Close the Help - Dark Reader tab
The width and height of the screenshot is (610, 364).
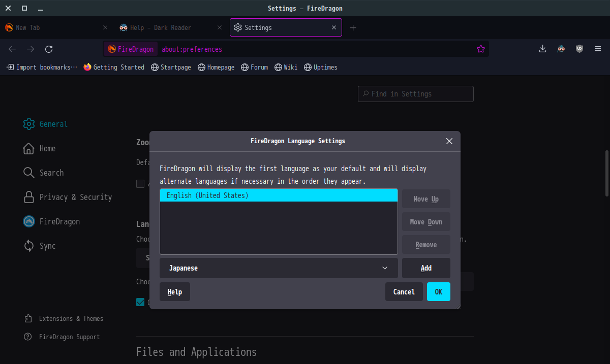(x=219, y=27)
